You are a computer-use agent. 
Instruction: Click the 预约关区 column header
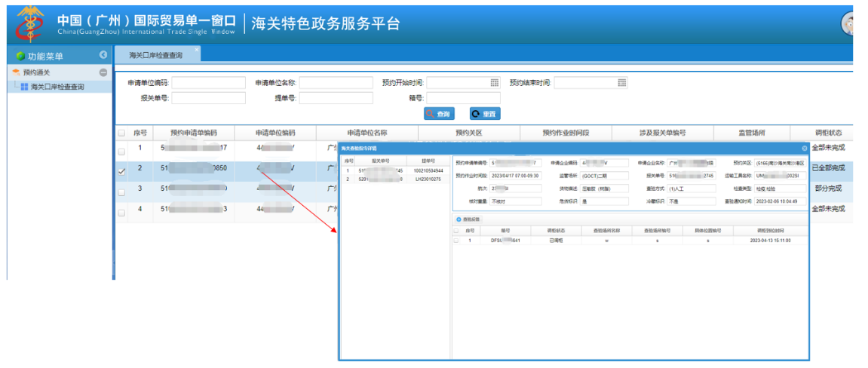coord(469,133)
